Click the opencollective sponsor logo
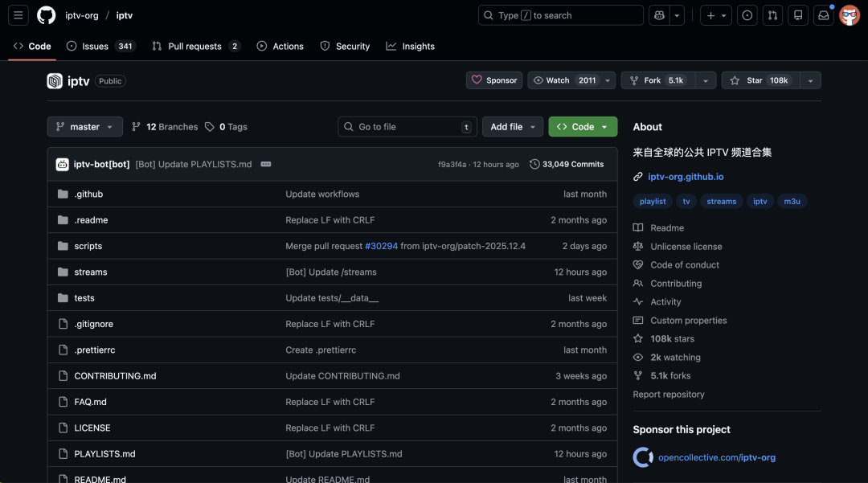 pos(643,457)
